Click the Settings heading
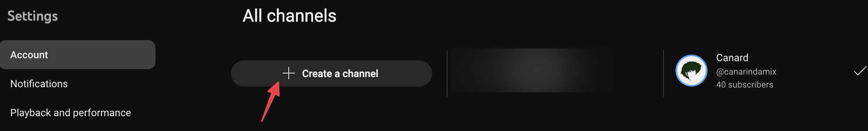The width and height of the screenshot is (868, 131). coord(33,16)
